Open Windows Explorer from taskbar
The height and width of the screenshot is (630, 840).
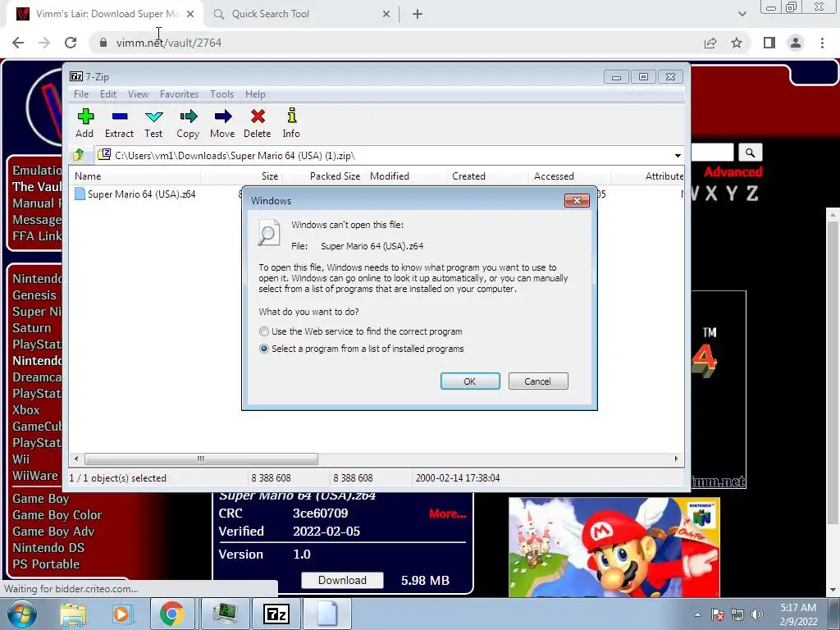pos(73,614)
